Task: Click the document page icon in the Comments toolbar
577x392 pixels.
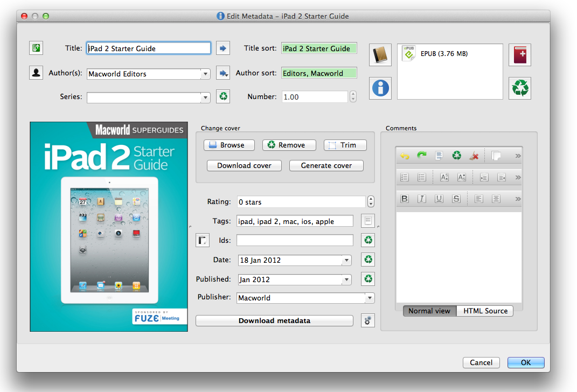Action: click(x=439, y=156)
